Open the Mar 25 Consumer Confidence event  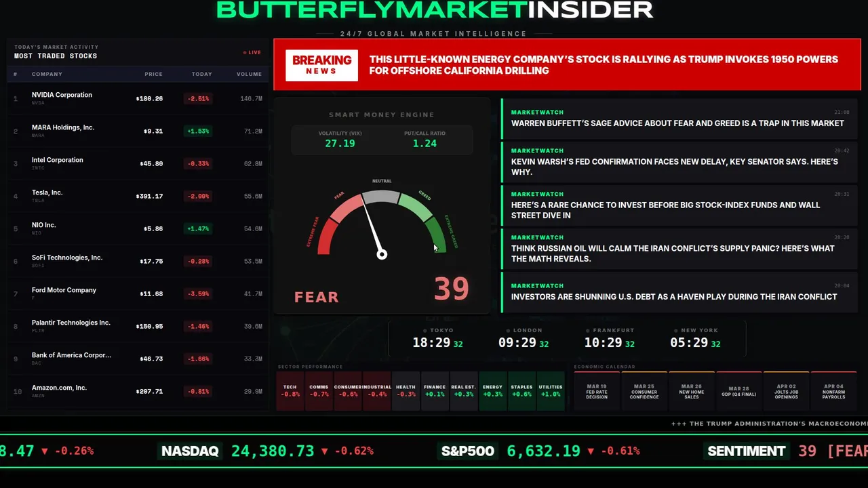644,391
